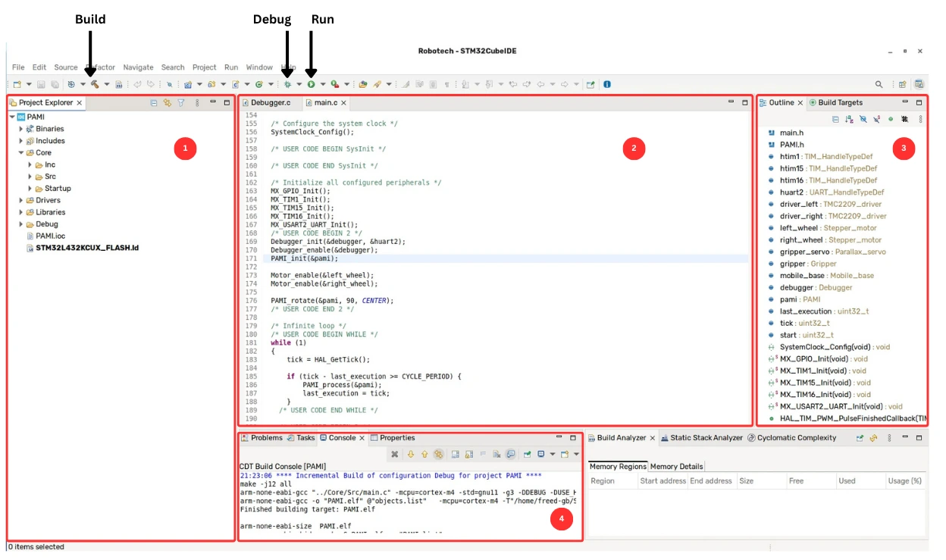Toggle Hide Non-Public Members green dot in Outline
The image size is (946, 560).
(x=891, y=119)
